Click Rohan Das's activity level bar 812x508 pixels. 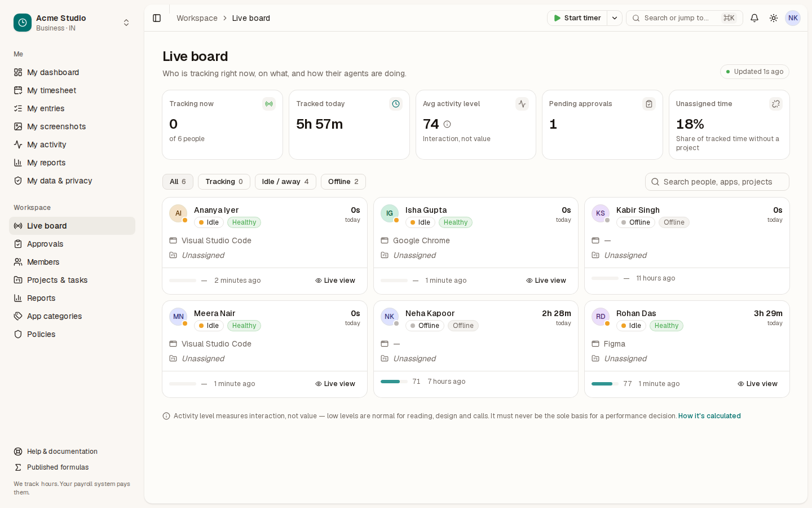605,384
